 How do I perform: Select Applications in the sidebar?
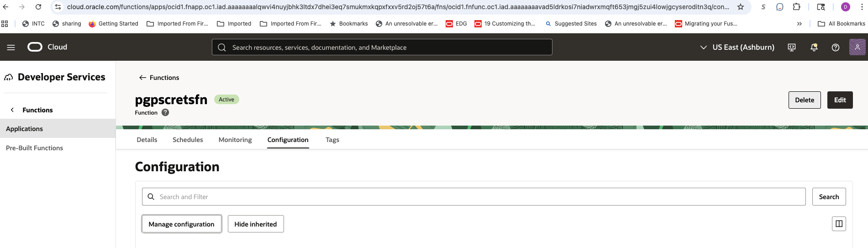[x=58, y=129]
